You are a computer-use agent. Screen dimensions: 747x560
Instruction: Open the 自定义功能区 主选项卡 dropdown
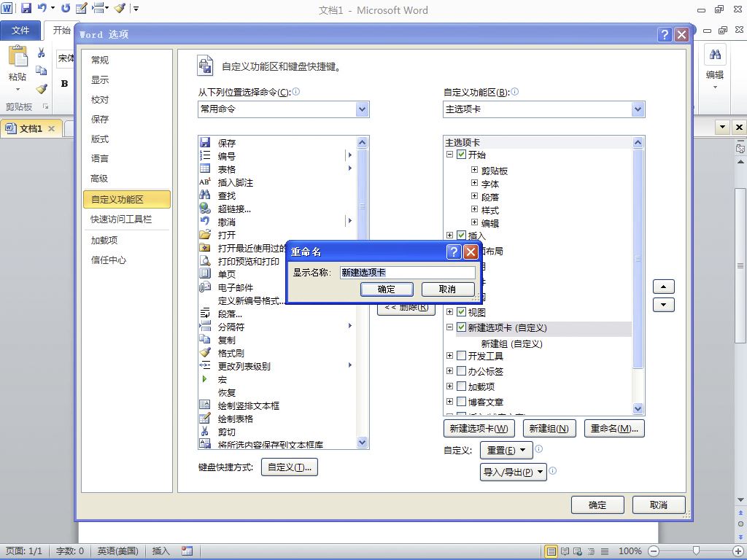[x=638, y=109]
